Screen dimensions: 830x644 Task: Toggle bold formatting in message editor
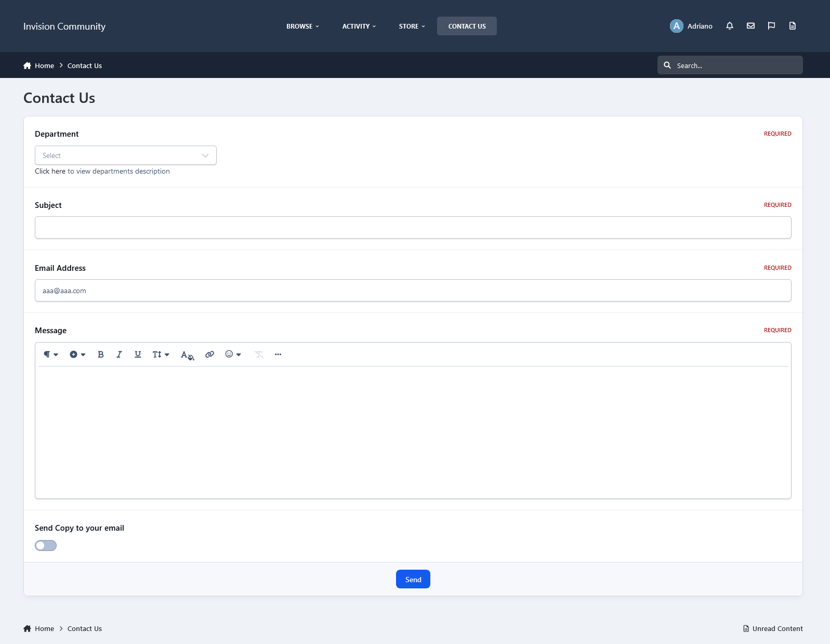101,354
